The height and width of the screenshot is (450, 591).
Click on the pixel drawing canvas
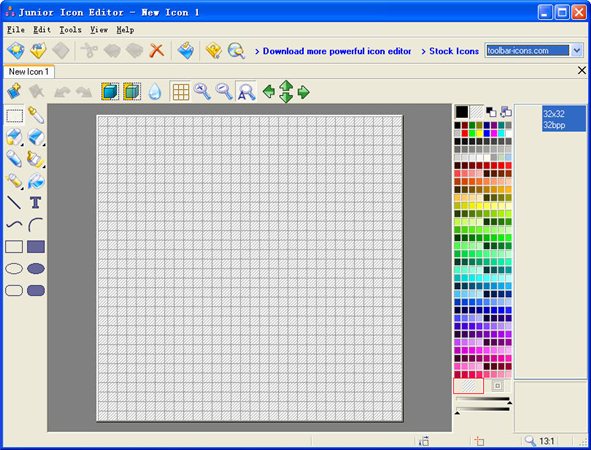click(250, 268)
